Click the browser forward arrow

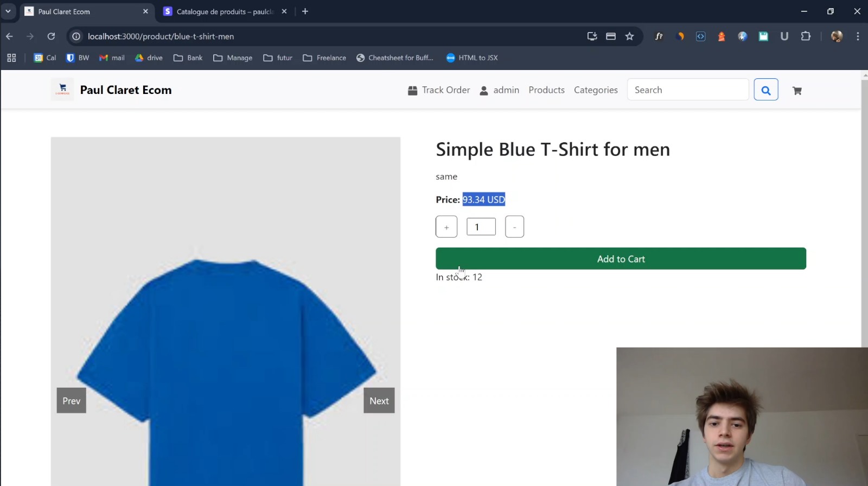tap(30, 36)
